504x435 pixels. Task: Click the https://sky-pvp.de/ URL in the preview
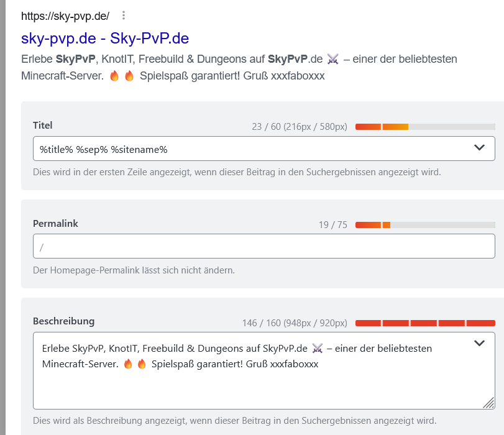65,16
